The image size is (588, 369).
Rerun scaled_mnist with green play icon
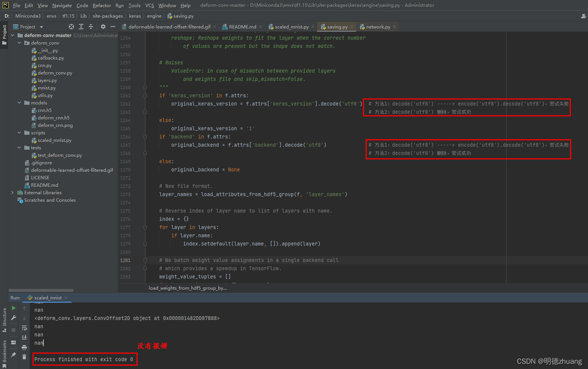pos(13,308)
